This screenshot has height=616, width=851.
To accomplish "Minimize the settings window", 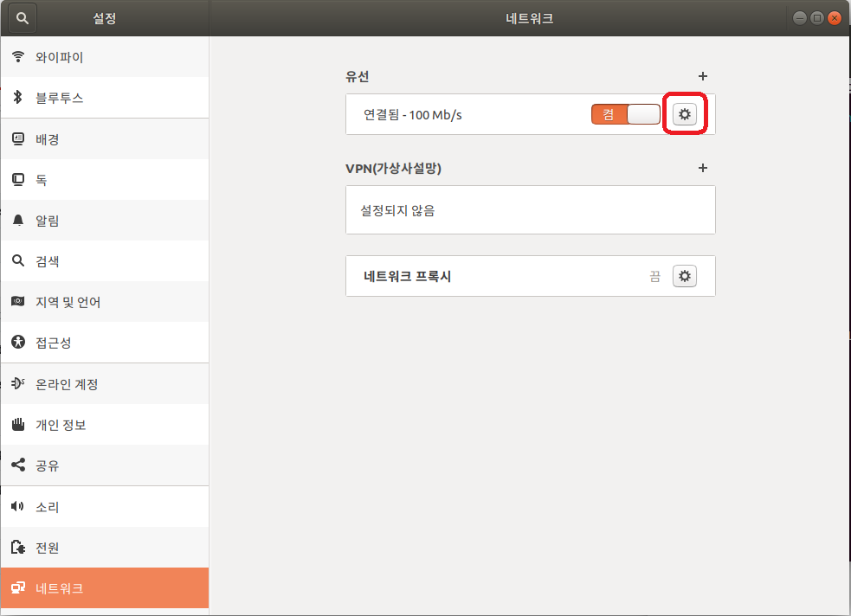I will point(799,18).
